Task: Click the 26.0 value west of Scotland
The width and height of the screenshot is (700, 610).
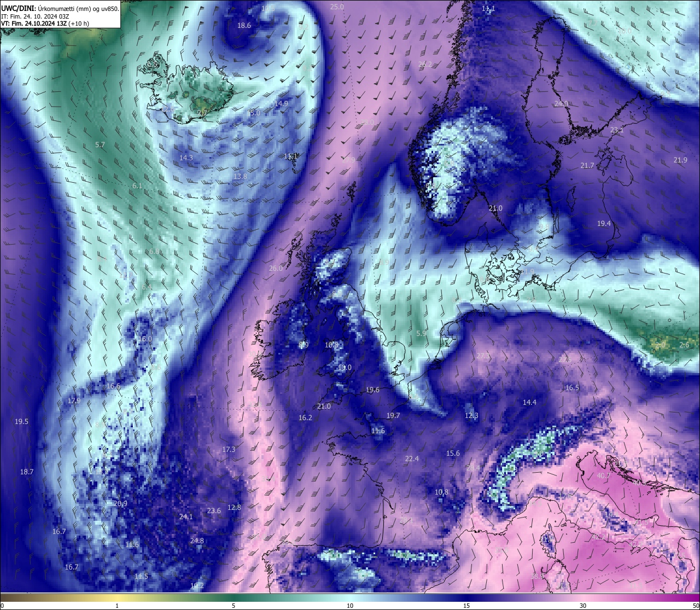Action: tap(276, 268)
